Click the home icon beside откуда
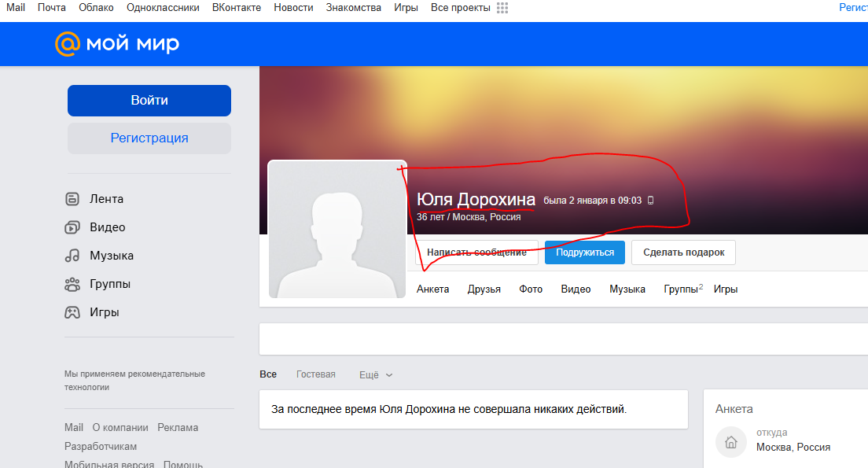The height and width of the screenshot is (468, 868). coord(731,442)
